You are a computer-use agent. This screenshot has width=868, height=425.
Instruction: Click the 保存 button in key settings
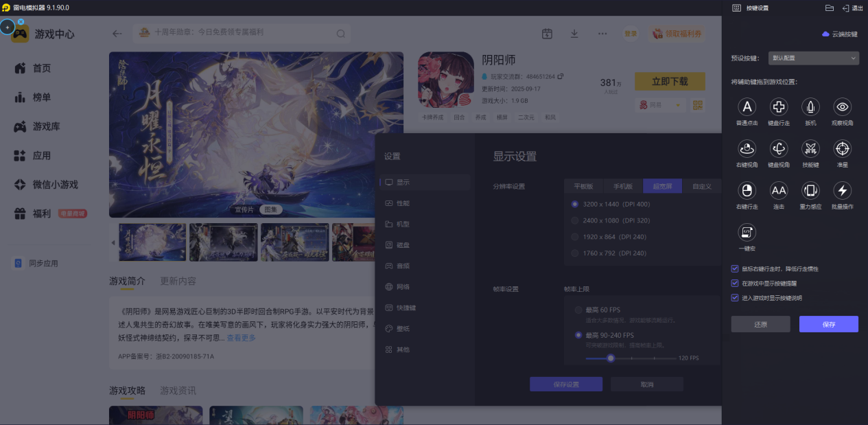829,324
